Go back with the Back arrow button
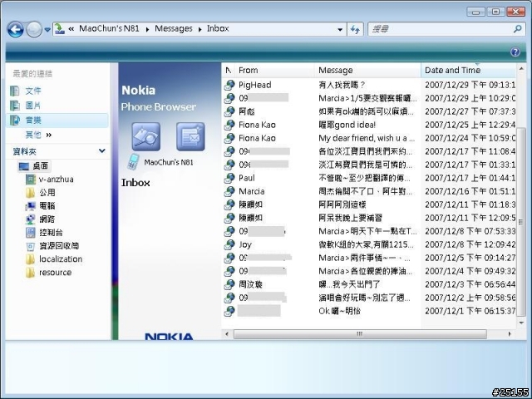This screenshot has height=399, width=532. [16, 30]
